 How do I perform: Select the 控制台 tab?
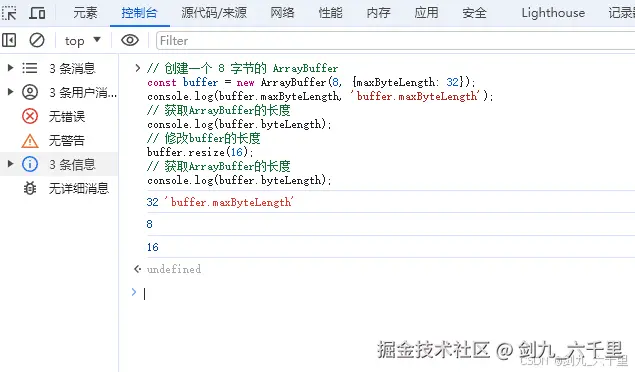click(x=139, y=13)
